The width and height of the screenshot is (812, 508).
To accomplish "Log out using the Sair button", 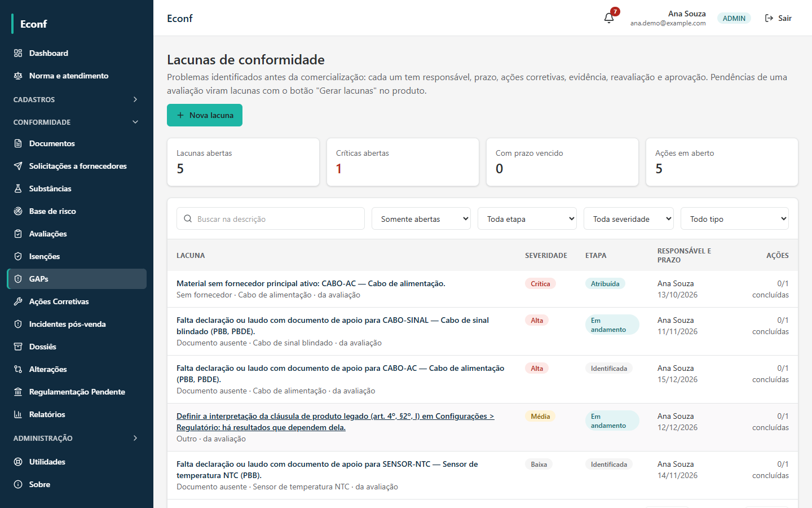I will point(778,18).
